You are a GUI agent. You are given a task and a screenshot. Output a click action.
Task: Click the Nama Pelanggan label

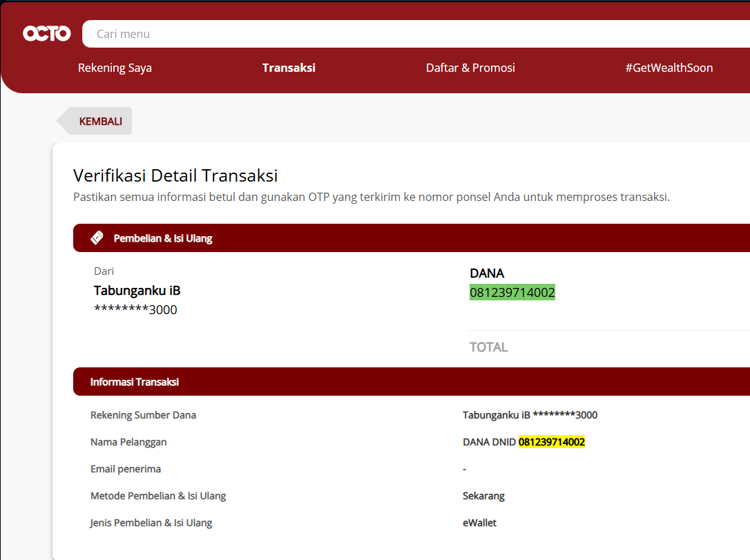coord(128,442)
